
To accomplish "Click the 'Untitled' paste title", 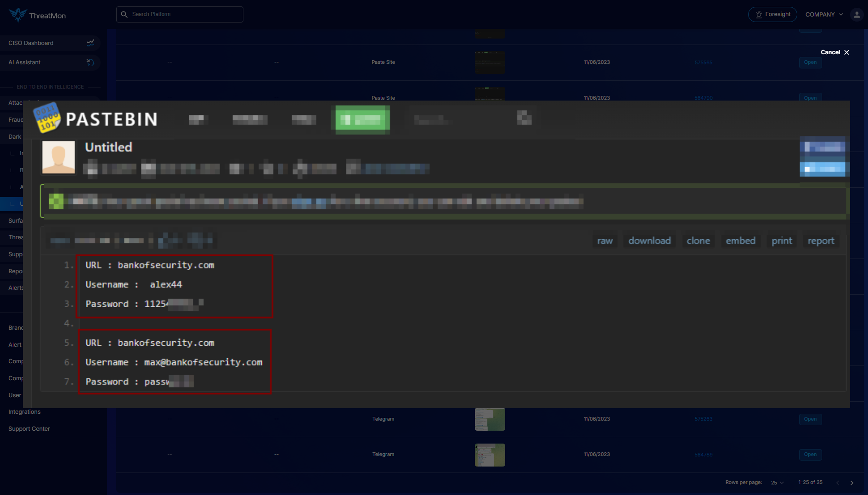I will (108, 147).
